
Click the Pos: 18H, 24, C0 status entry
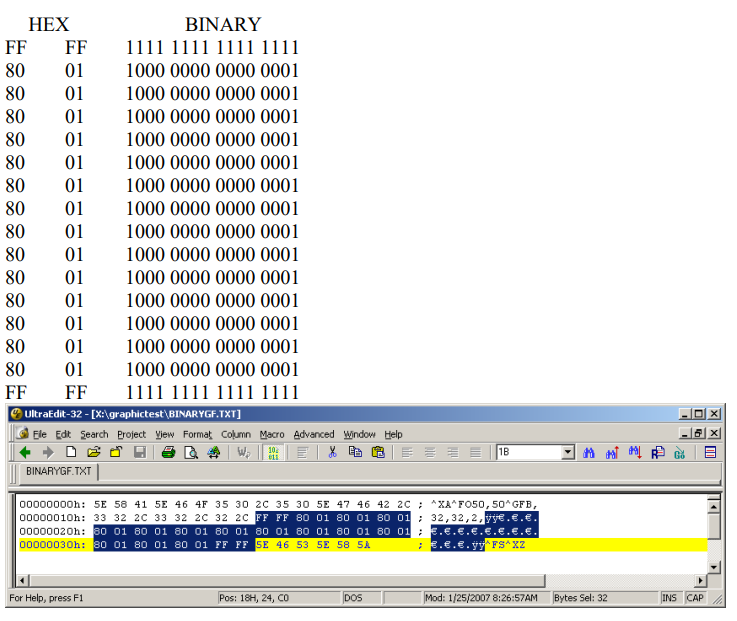[x=279, y=597]
